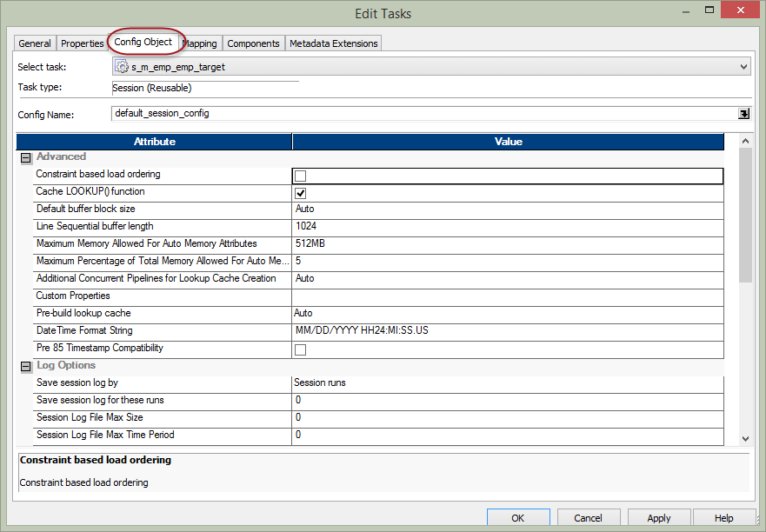Go to the Components tab

tap(253, 43)
